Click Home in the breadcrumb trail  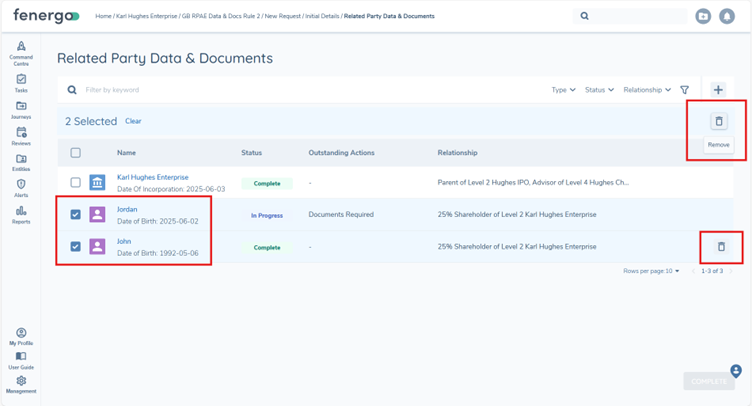103,16
